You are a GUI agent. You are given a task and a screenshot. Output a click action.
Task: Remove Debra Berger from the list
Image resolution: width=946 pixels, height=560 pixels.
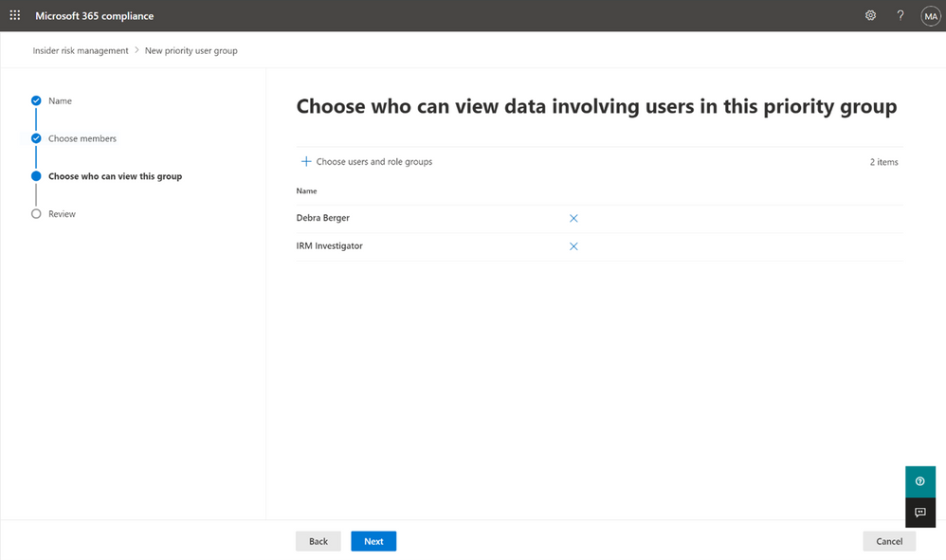(573, 218)
